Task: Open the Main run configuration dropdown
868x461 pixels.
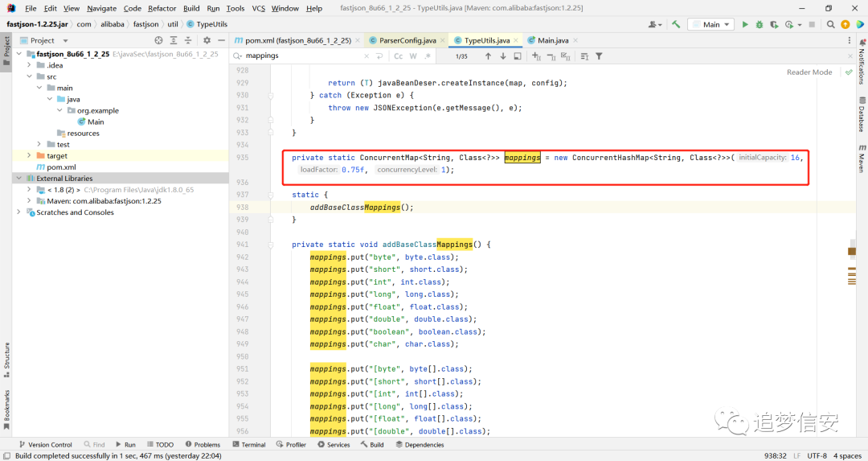Action: (x=711, y=24)
